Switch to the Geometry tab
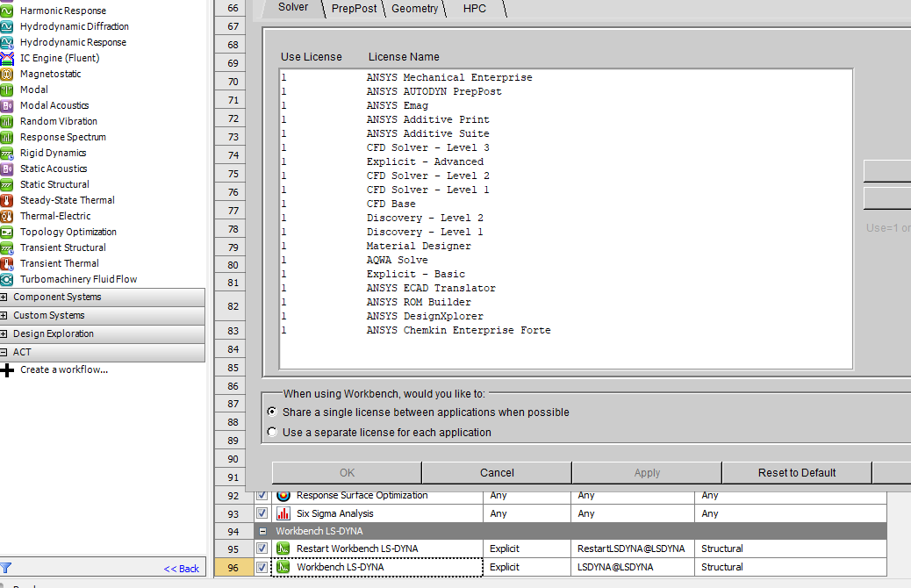This screenshot has width=911, height=588. pos(415,9)
